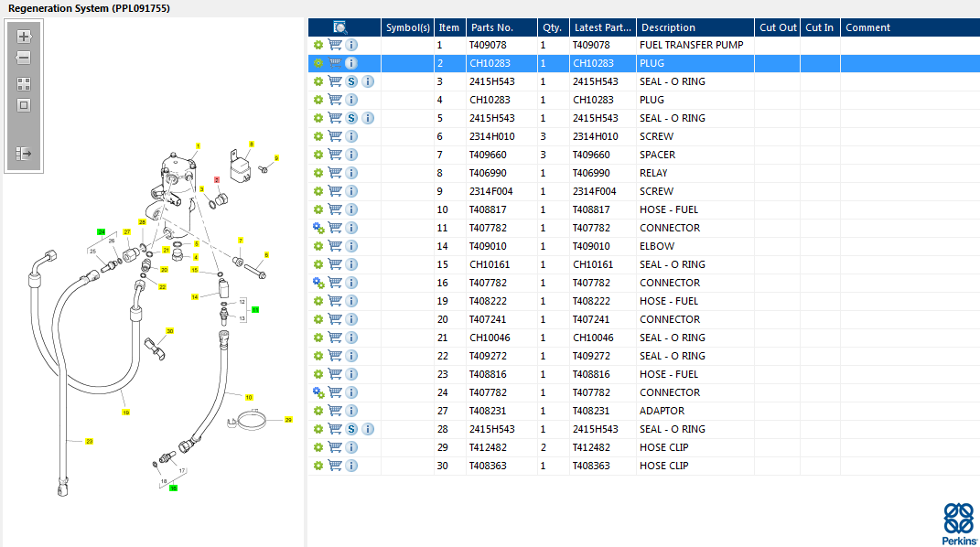Sort by Latest Part column header
The image size is (980, 547).
click(x=602, y=27)
